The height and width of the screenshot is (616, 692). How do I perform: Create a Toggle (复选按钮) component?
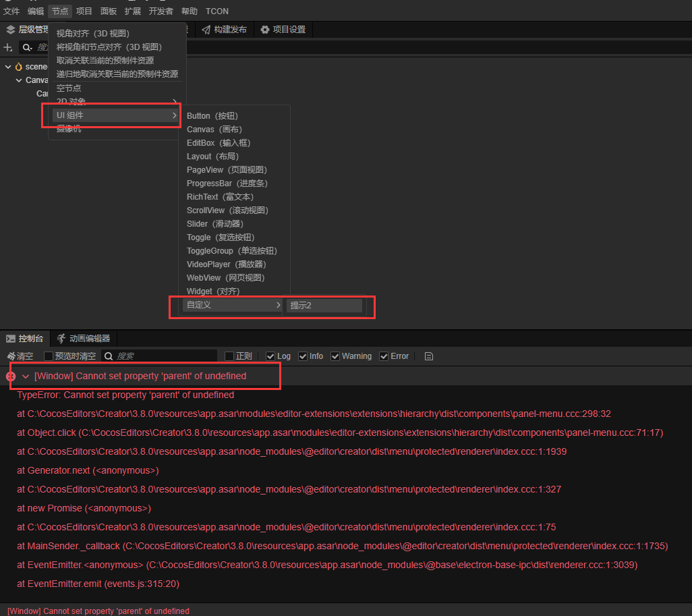[x=221, y=237]
